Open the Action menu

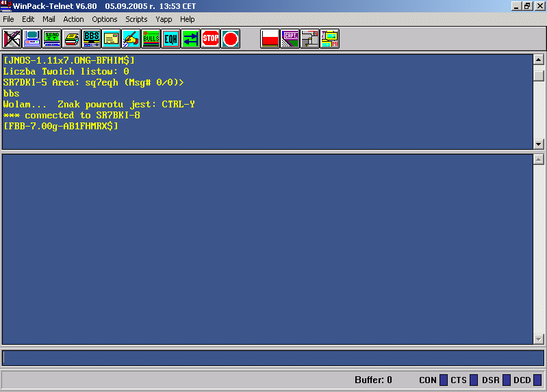(x=73, y=19)
